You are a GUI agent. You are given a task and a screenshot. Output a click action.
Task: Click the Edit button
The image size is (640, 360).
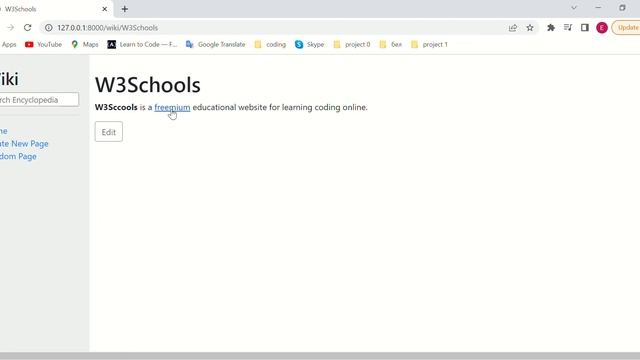tap(109, 132)
